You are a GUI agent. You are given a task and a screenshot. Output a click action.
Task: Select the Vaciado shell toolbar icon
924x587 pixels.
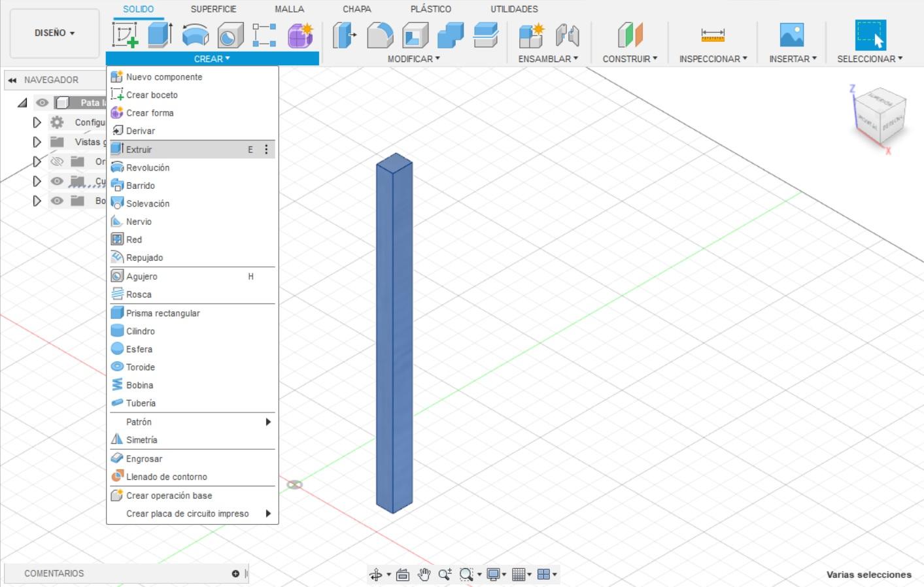415,35
